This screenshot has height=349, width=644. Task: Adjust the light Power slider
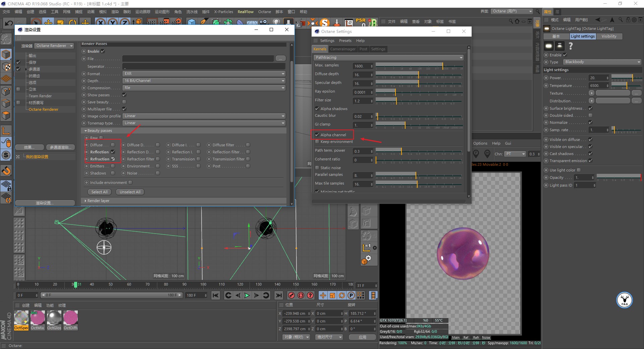click(626, 78)
